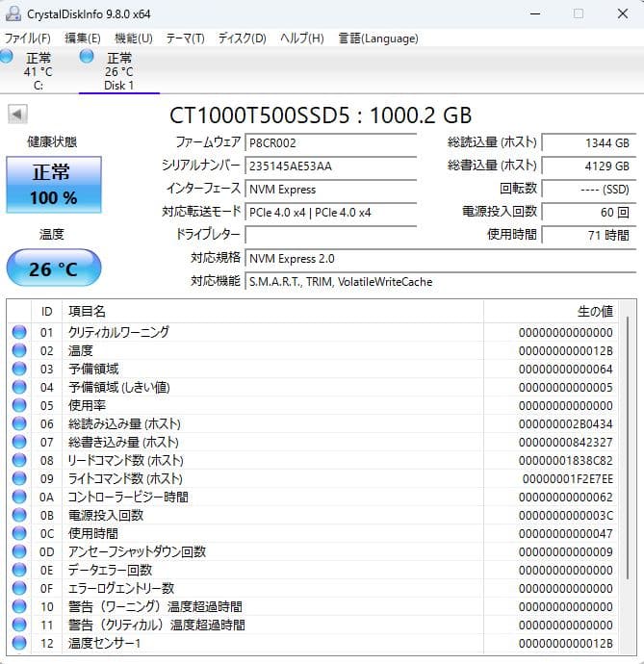Click the 回転数 value ---- (SSD)
This screenshot has height=664, width=644.
coord(589,190)
